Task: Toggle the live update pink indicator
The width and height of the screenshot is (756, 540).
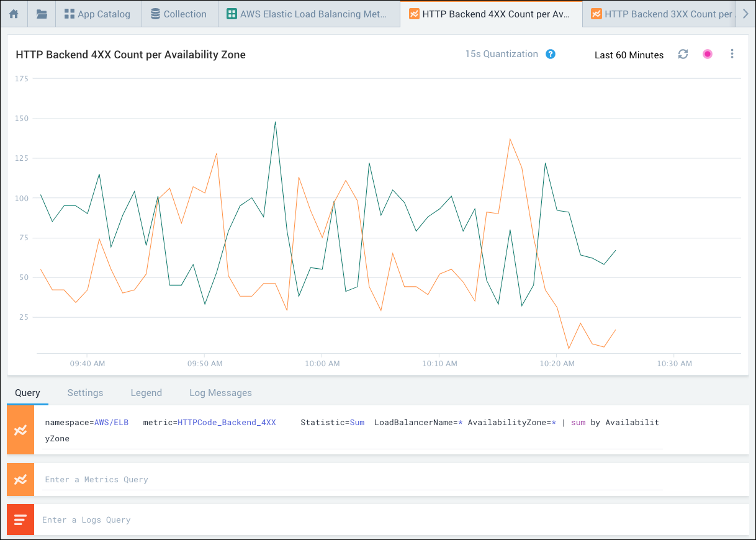Action: [708, 55]
